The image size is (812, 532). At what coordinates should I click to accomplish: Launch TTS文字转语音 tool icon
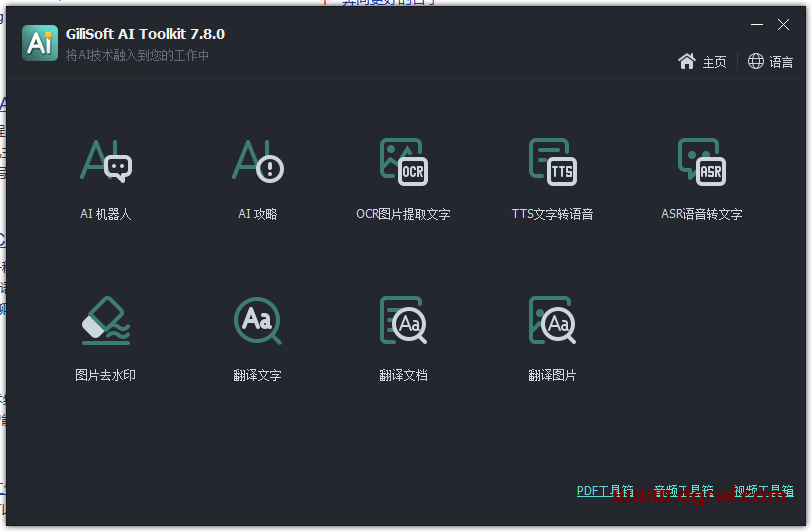(x=553, y=162)
